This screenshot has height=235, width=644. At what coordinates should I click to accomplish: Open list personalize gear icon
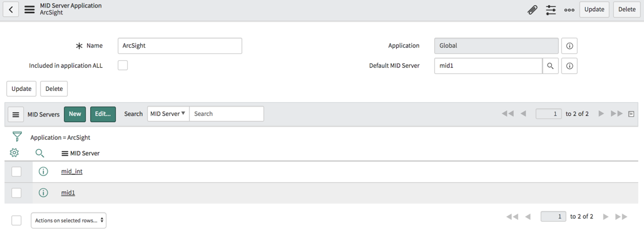(x=14, y=153)
